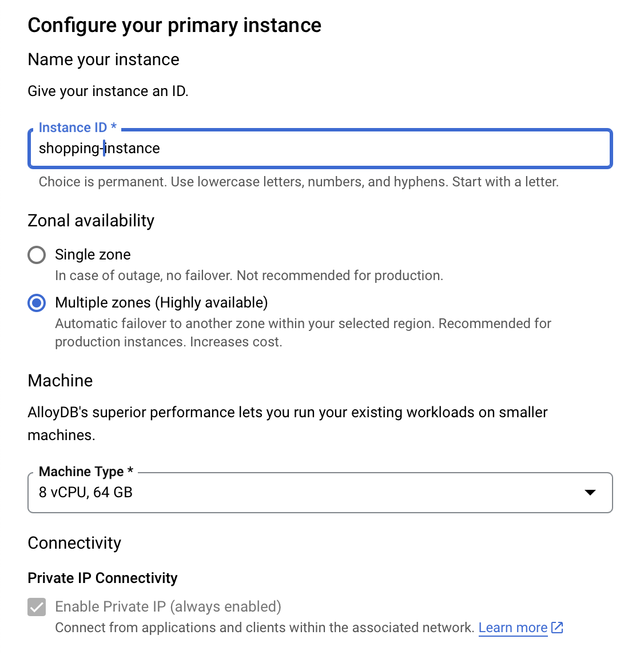
Task: Click the 'Private IP Connectivity' subheading
Action: (x=102, y=578)
